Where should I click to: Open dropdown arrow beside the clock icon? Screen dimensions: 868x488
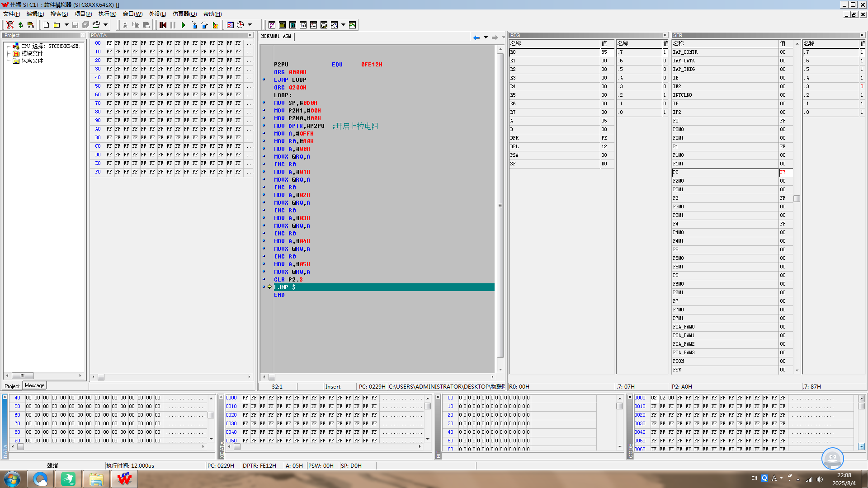(250, 25)
